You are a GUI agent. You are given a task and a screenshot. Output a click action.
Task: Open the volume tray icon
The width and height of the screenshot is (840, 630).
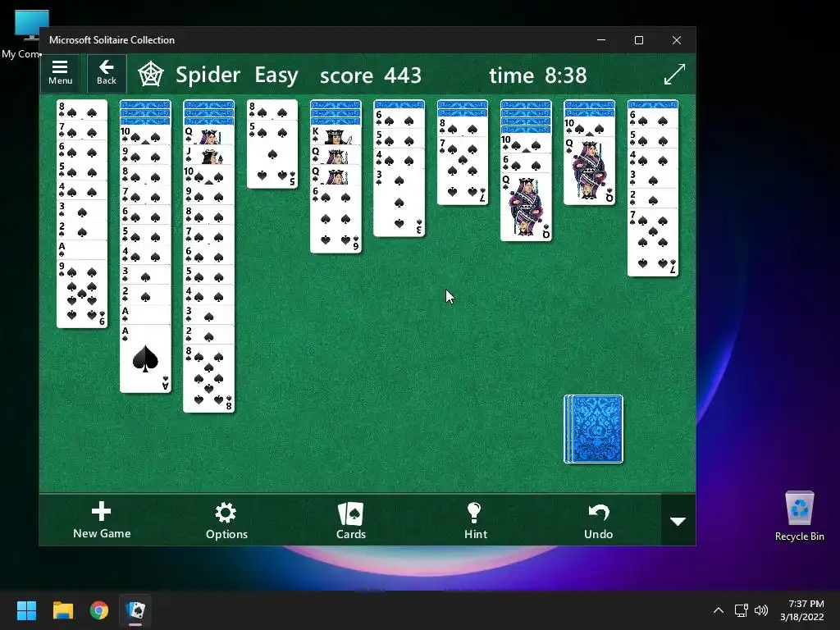pyautogui.click(x=760, y=610)
